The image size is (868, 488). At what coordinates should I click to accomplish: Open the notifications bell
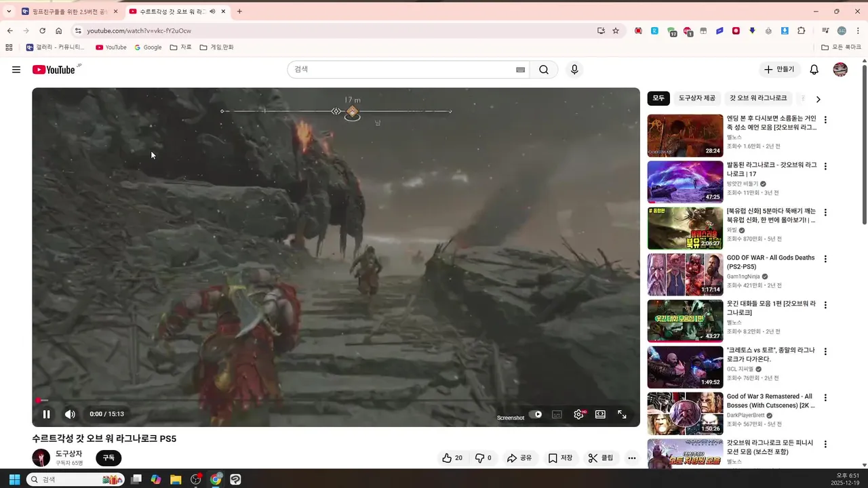pyautogui.click(x=814, y=69)
